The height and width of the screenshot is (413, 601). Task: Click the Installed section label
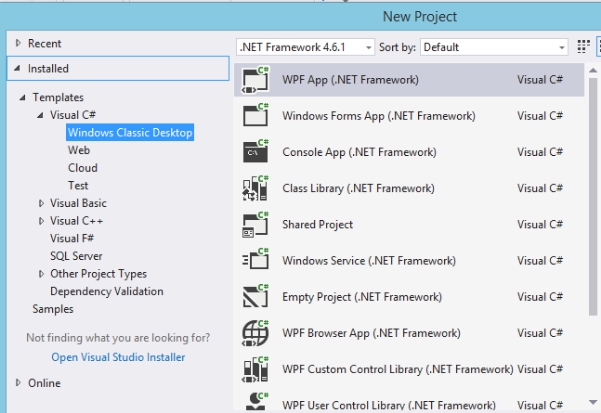pyautogui.click(x=48, y=69)
